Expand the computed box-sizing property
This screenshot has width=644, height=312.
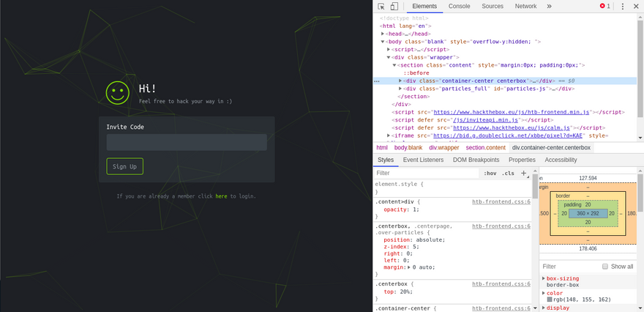543,278
